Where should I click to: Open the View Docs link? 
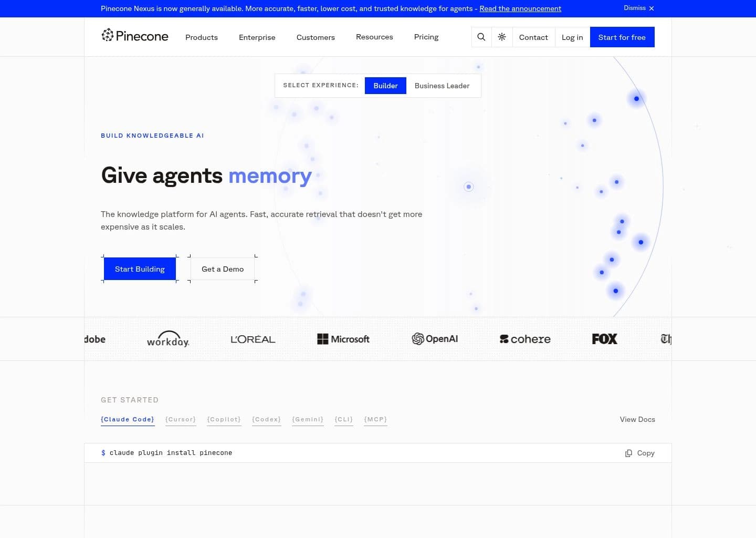point(637,419)
